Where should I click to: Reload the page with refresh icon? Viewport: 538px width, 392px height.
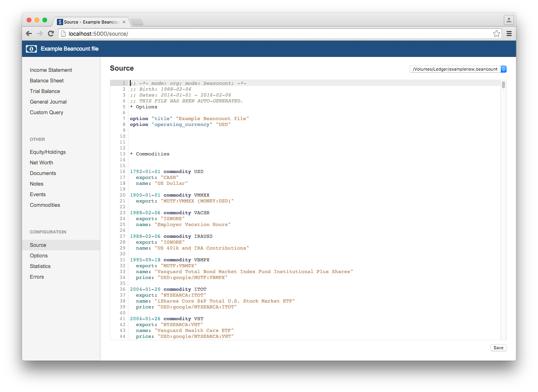(51, 34)
